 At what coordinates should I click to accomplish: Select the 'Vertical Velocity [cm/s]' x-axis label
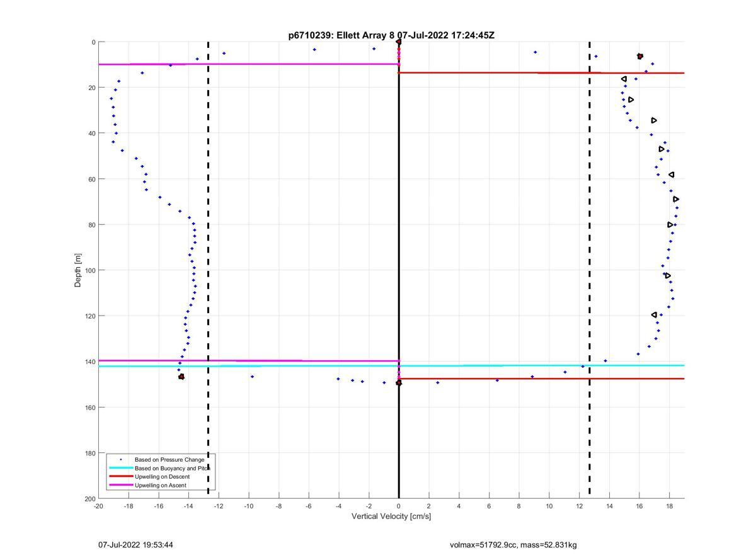pos(391,517)
